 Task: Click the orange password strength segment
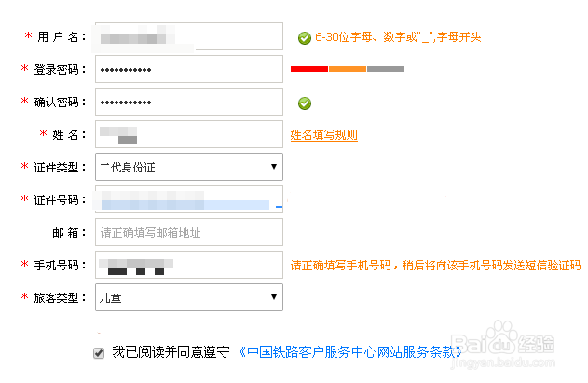[x=348, y=69]
